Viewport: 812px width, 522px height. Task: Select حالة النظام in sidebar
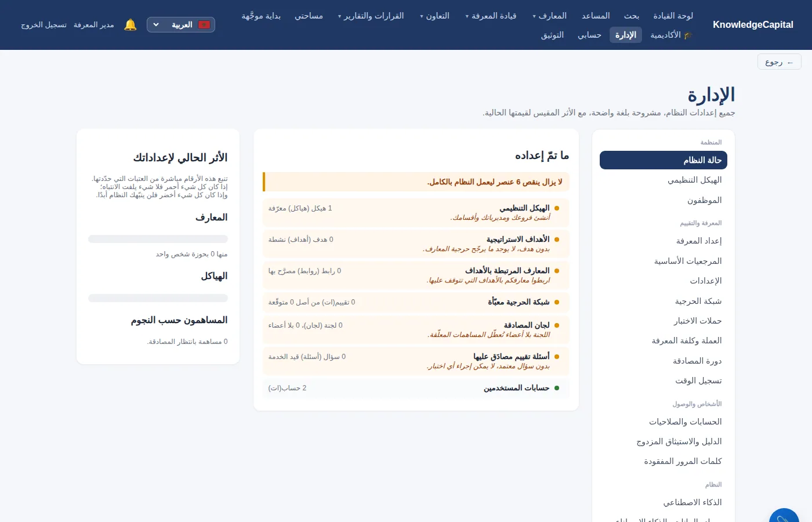[664, 160]
